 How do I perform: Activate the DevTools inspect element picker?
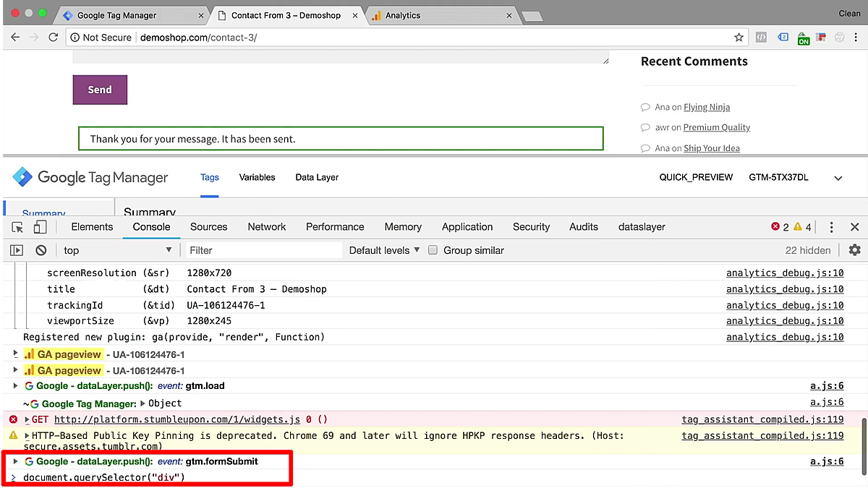point(18,227)
